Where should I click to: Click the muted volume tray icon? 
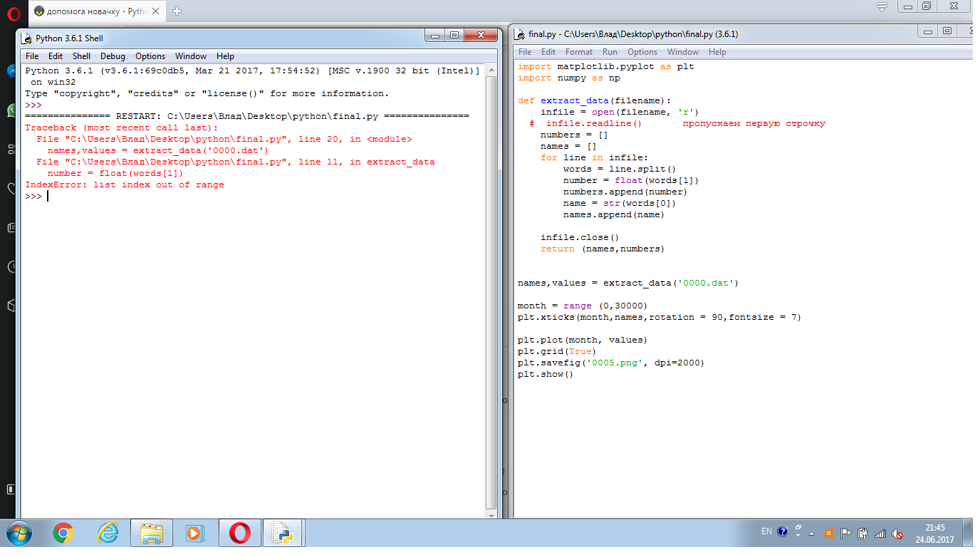[897, 533]
